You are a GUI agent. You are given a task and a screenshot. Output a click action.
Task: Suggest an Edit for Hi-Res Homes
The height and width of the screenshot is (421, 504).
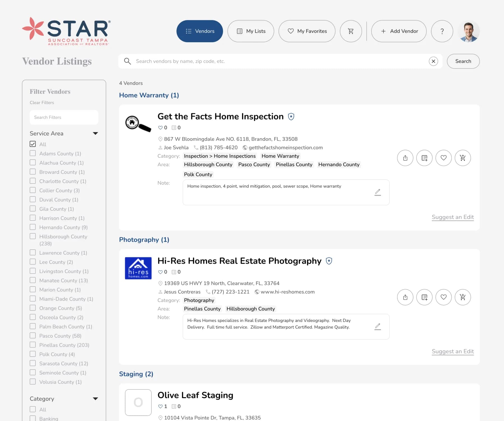452,351
